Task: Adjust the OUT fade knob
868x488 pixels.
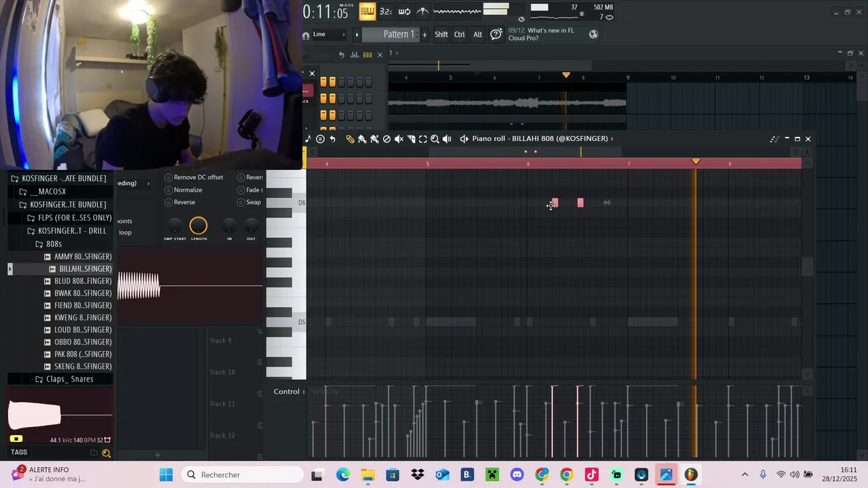Action: (x=251, y=226)
